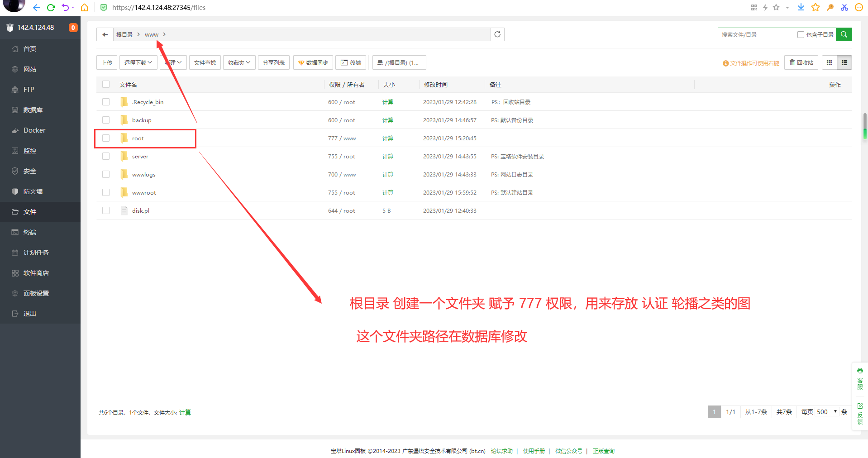Screen dimensions: 868x458
Task: Expand the chevron after 根目录 in path
Action: coord(138,34)
